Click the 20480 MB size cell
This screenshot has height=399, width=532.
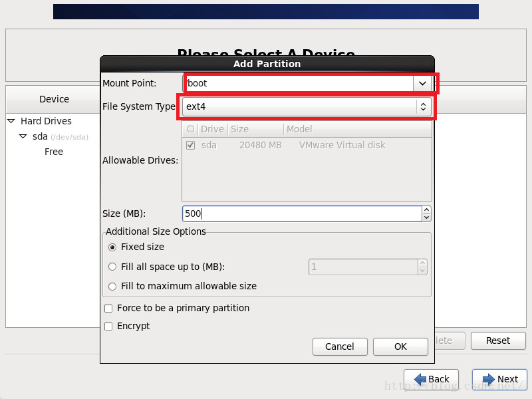(261, 145)
